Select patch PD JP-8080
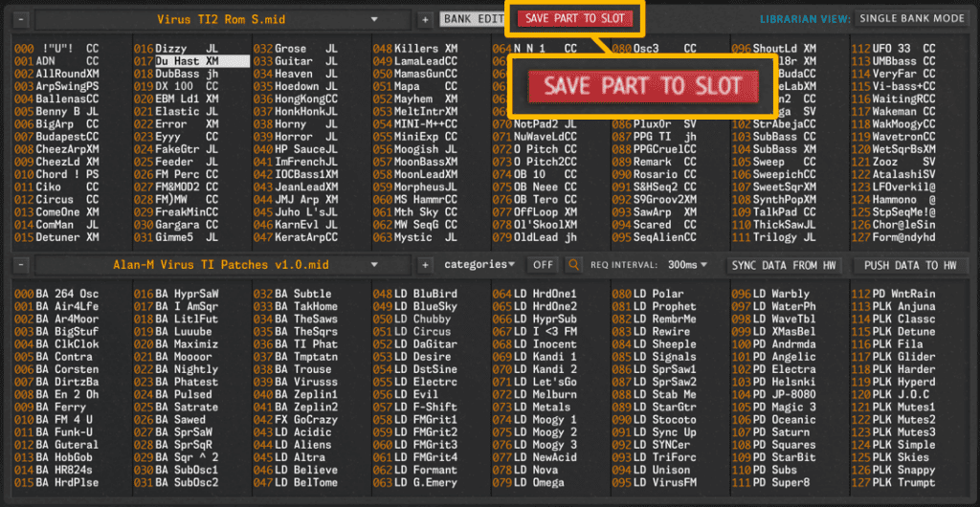This screenshot has width=980, height=507. (x=774, y=395)
